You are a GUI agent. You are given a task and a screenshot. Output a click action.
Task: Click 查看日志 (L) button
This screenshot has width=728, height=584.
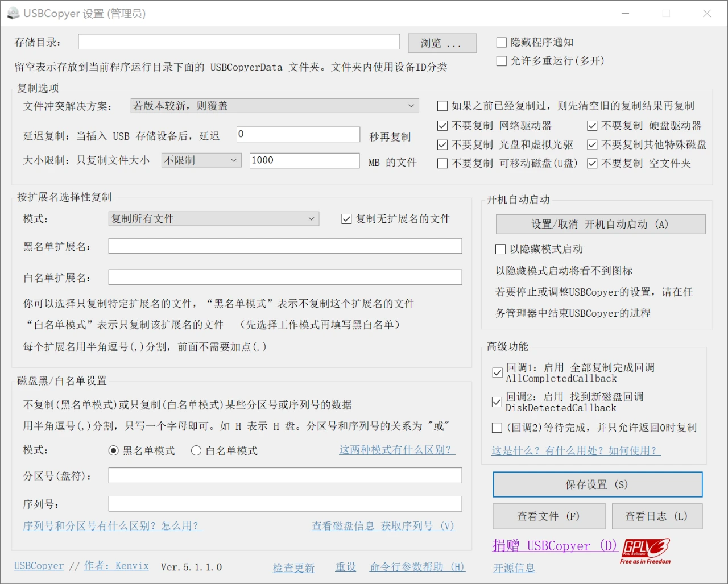[657, 516]
